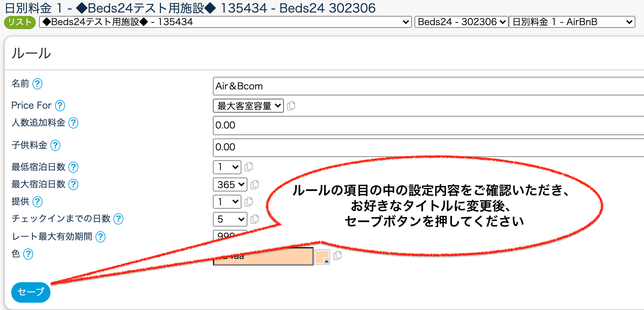This screenshot has height=310, width=644.
Task: Open the Price For 最大客室容量 dropdown
Action: pos(248,106)
